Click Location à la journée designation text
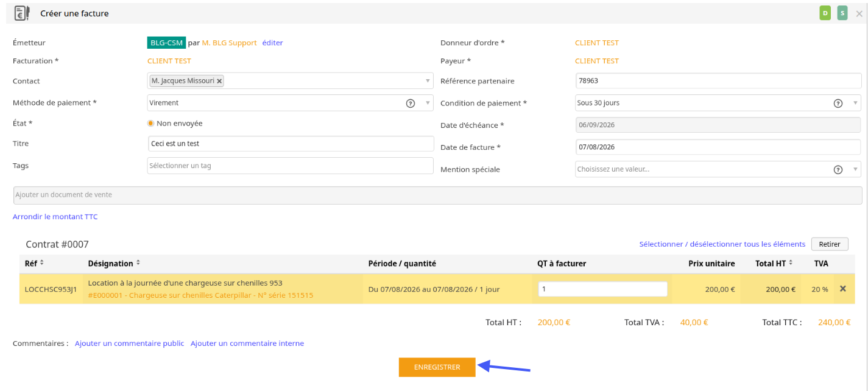The width and height of the screenshot is (868, 391). tap(185, 283)
